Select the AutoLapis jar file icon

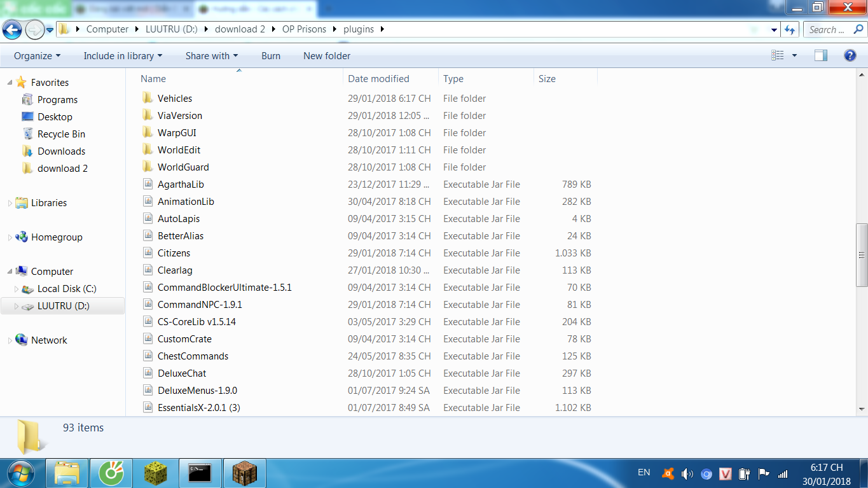148,218
